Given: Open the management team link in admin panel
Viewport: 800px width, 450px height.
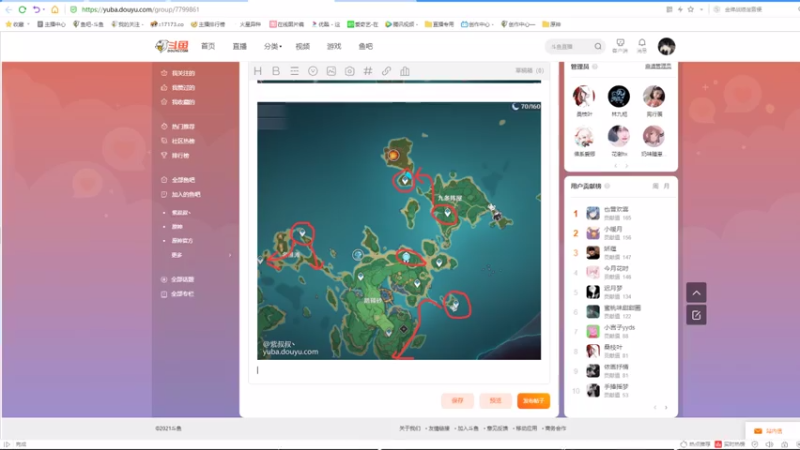Looking at the screenshot, I should [x=658, y=66].
